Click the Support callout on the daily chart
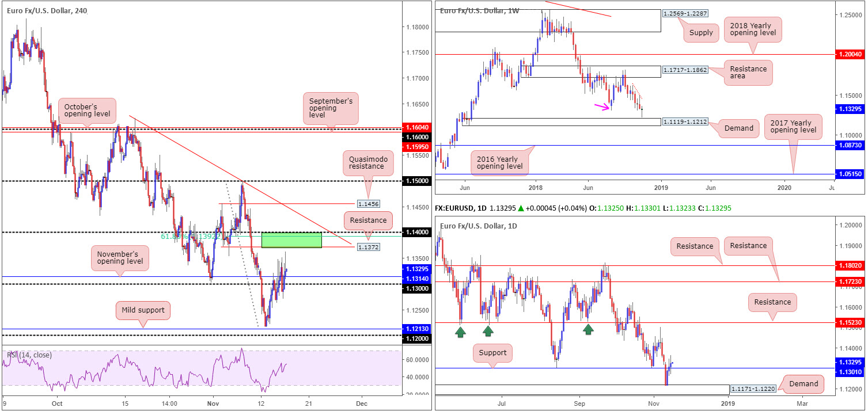 (492, 352)
